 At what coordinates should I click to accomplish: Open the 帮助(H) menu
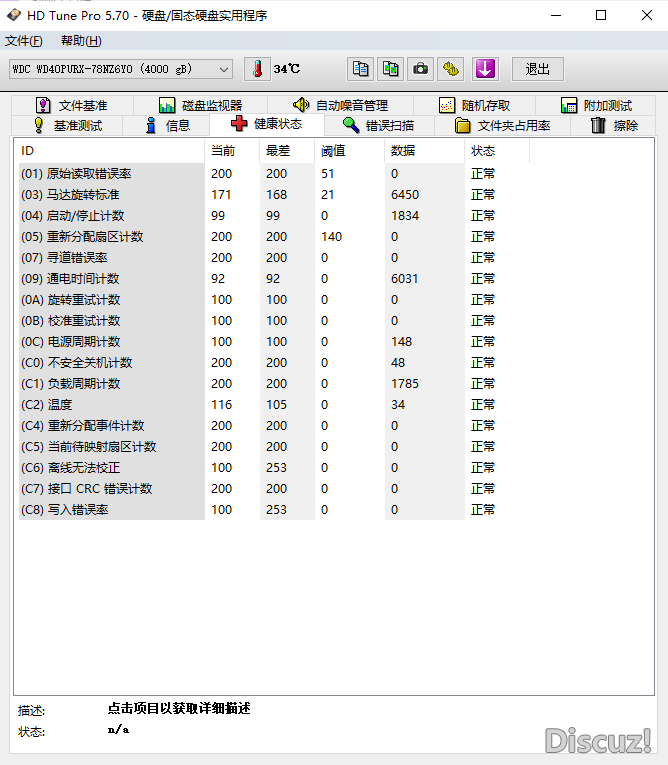point(81,41)
